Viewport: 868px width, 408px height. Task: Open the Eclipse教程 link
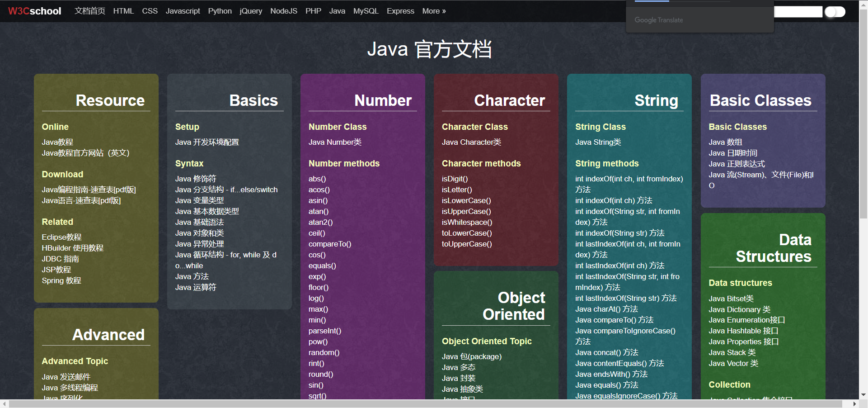pyautogui.click(x=61, y=237)
